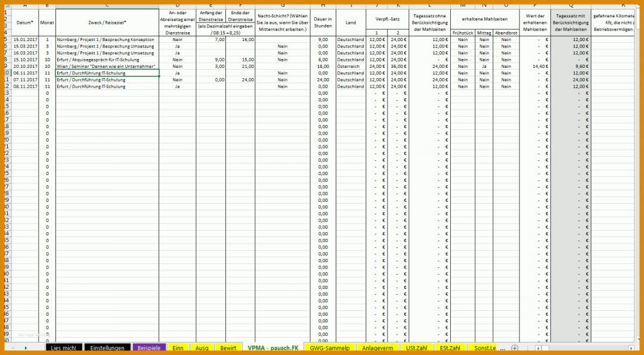This screenshot has height=355, width=644.
Task: Select date cell 15.01.2017
Action: [25, 40]
